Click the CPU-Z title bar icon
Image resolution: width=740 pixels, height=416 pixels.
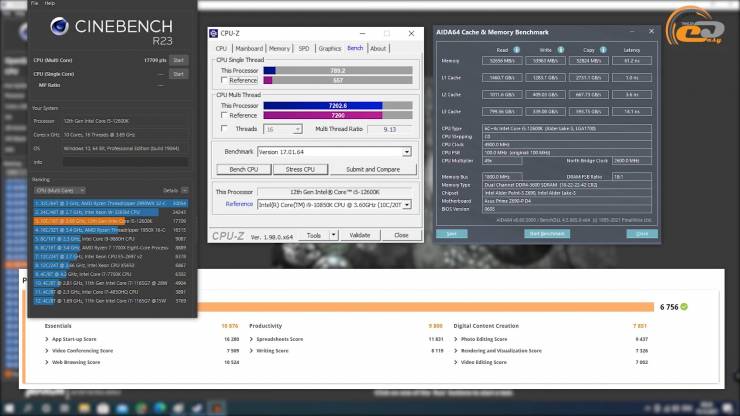point(214,33)
